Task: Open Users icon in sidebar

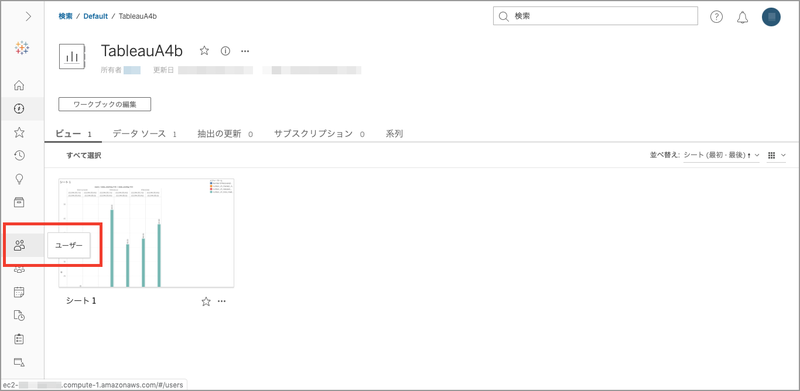Action: 19,246
